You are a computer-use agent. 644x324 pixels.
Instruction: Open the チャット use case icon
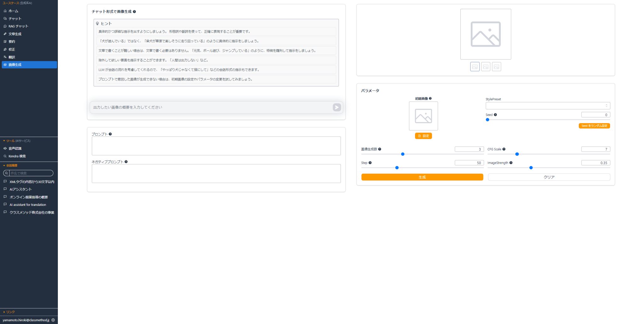(5, 19)
